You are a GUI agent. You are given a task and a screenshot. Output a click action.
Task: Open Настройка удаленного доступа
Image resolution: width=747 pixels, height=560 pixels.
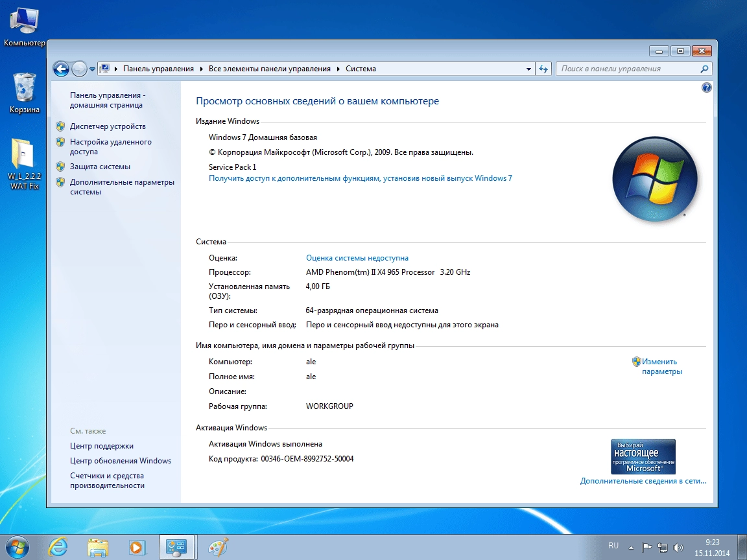pyautogui.click(x=110, y=146)
